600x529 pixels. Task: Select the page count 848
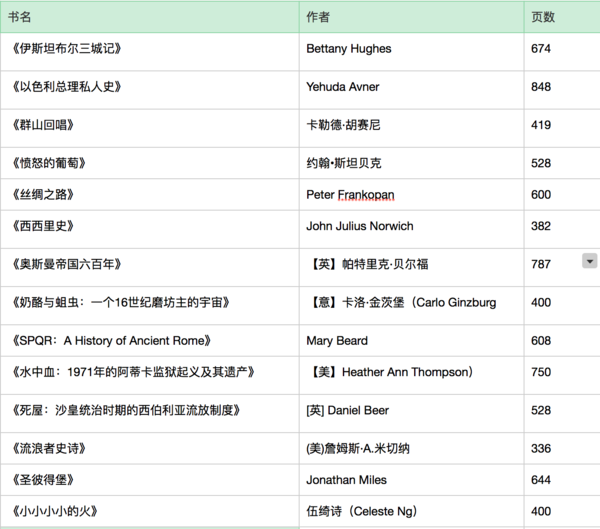(x=541, y=87)
